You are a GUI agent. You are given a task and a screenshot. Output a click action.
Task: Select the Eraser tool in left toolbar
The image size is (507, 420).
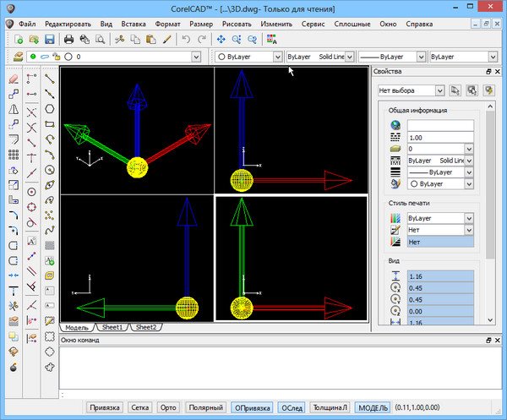tap(13, 79)
